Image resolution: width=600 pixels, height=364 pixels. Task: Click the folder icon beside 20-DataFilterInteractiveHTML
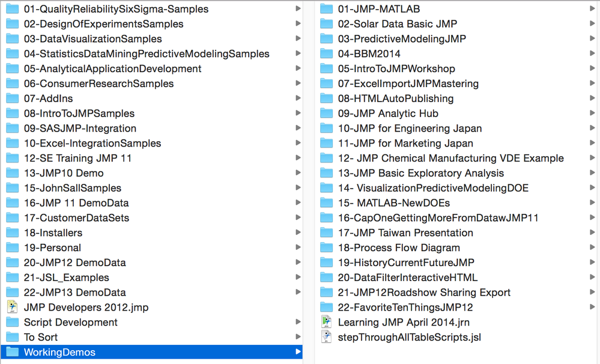326,278
